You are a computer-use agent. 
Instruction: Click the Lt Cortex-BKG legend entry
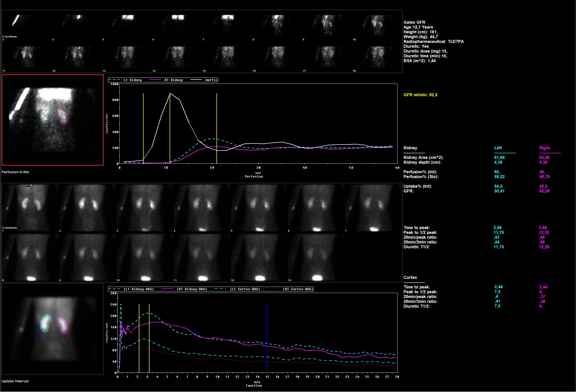point(245,289)
